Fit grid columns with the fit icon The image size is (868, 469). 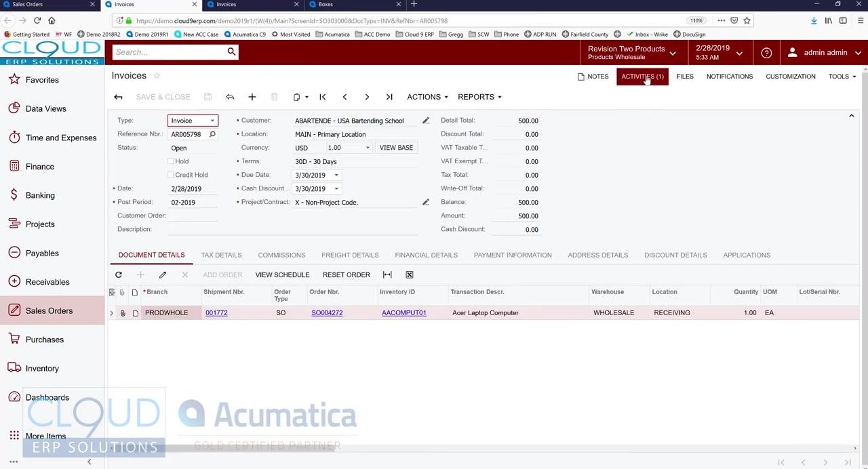tap(387, 274)
